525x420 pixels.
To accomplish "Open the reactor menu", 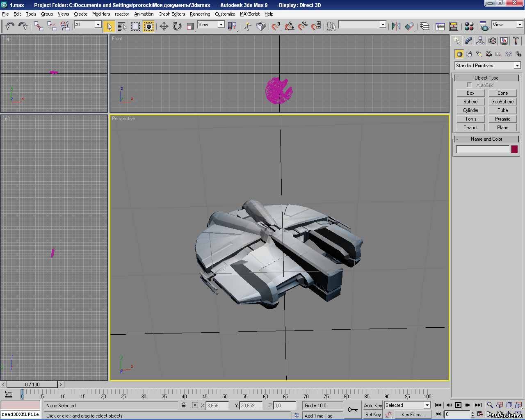I will [122, 14].
